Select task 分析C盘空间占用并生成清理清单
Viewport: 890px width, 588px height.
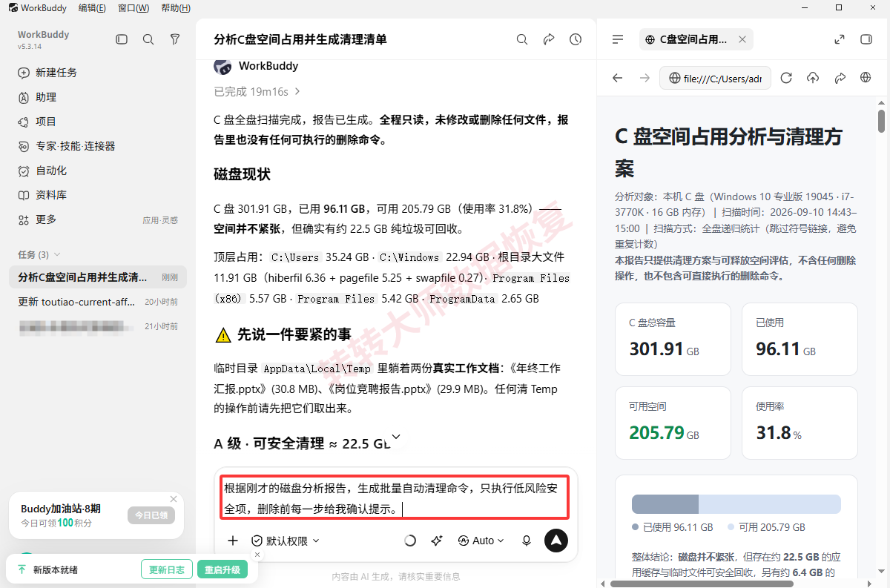(x=98, y=277)
